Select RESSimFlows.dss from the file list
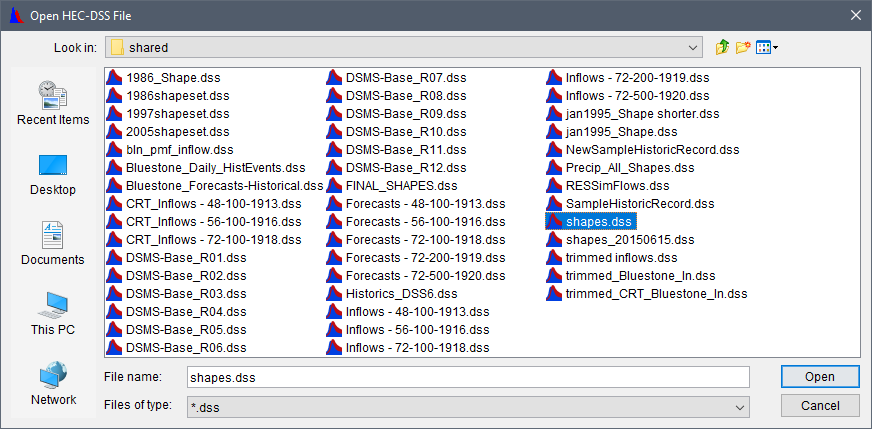Image resolution: width=872 pixels, height=429 pixels. [617, 186]
